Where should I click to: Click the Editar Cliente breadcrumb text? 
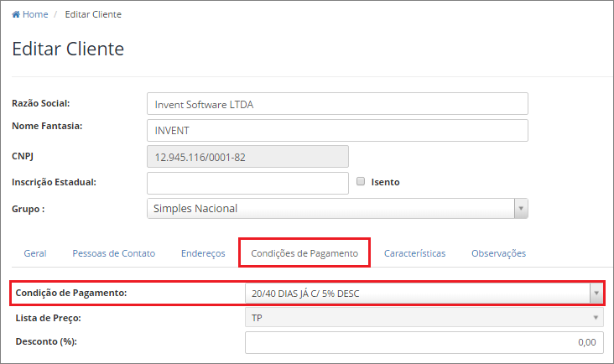(x=93, y=14)
